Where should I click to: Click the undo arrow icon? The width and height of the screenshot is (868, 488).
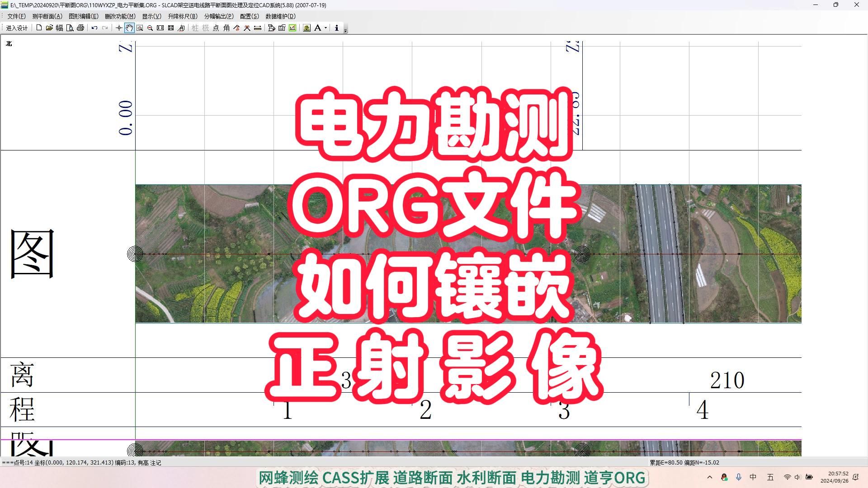point(94,28)
